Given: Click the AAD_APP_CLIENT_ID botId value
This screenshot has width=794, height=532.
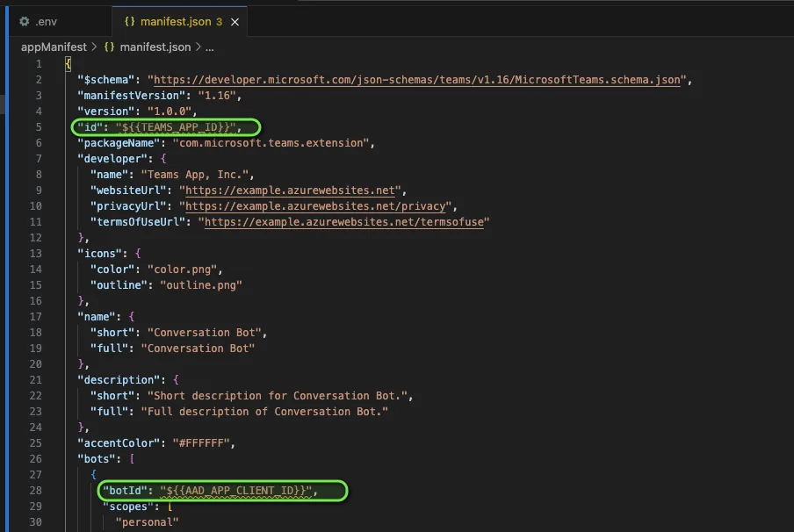Looking at the screenshot, I should (236, 491).
